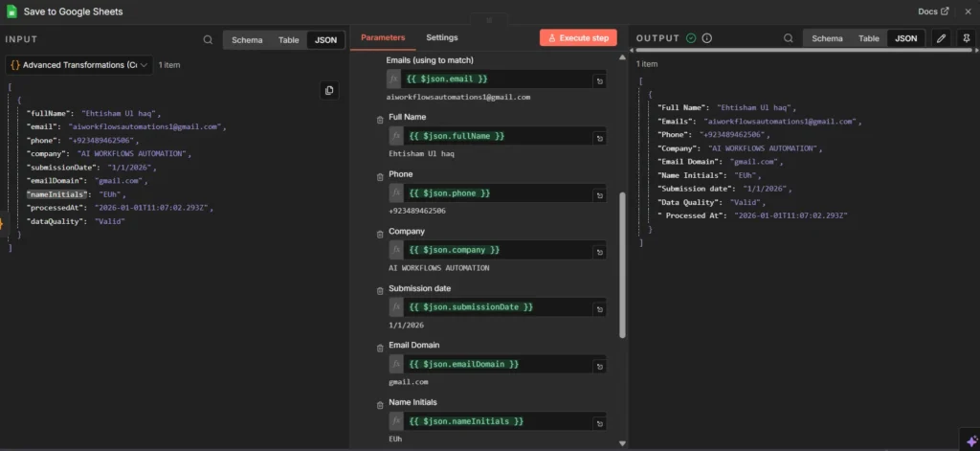
Task: Switch input view to Table
Action: tap(288, 40)
